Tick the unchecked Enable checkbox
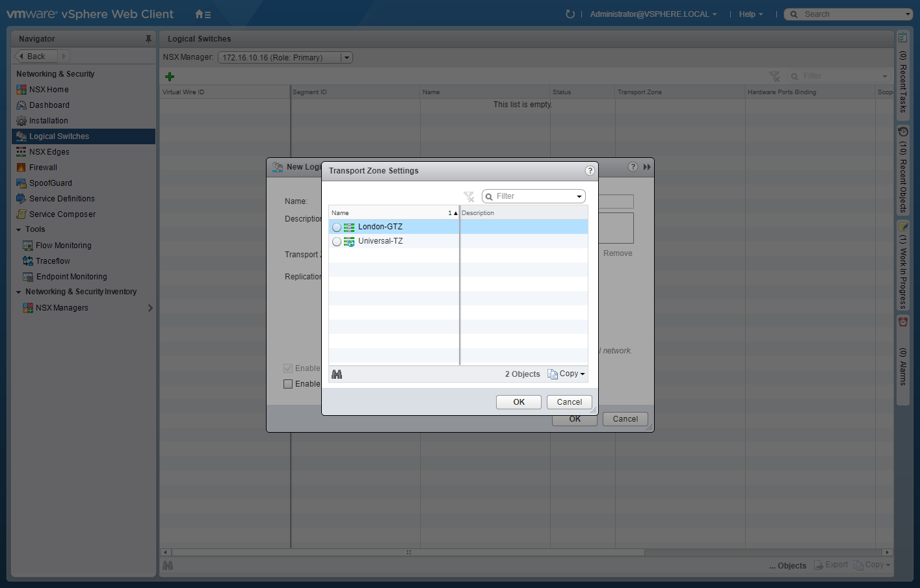The height and width of the screenshot is (588, 920). pyautogui.click(x=288, y=384)
